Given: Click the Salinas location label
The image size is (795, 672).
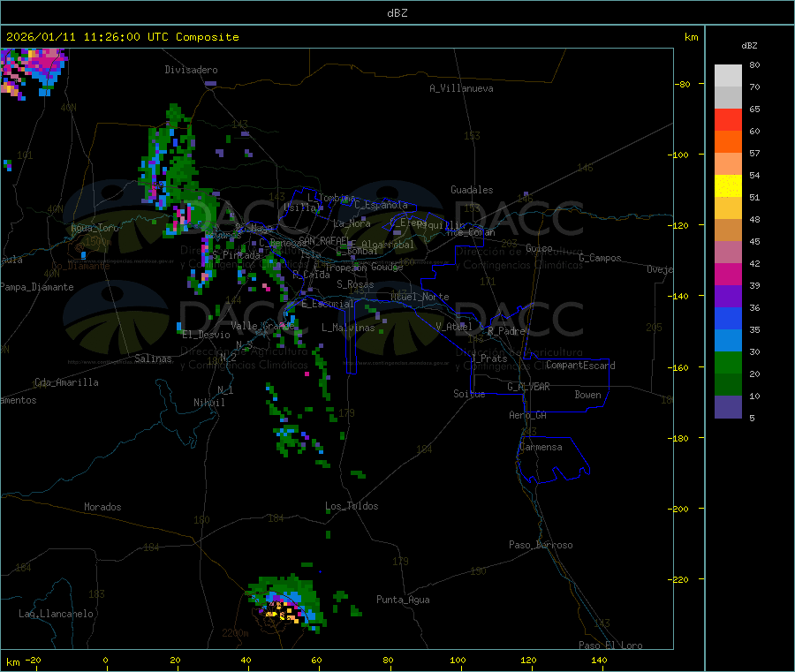Looking at the screenshot, I should pos(153,359).
